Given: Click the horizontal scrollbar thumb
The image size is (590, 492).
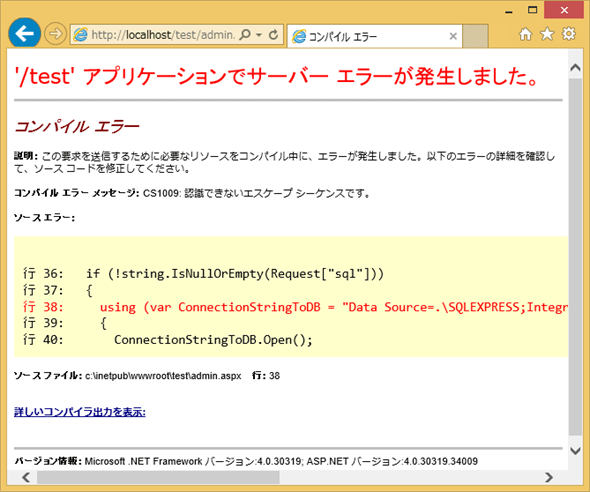Looking at the screenshot, I should pyautogui.click(x=158, y=477).
